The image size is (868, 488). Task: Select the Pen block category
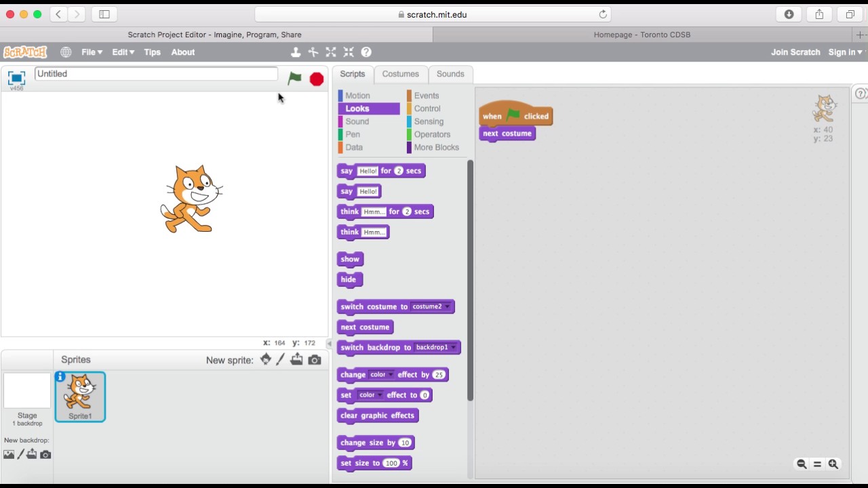click(353, 134)
